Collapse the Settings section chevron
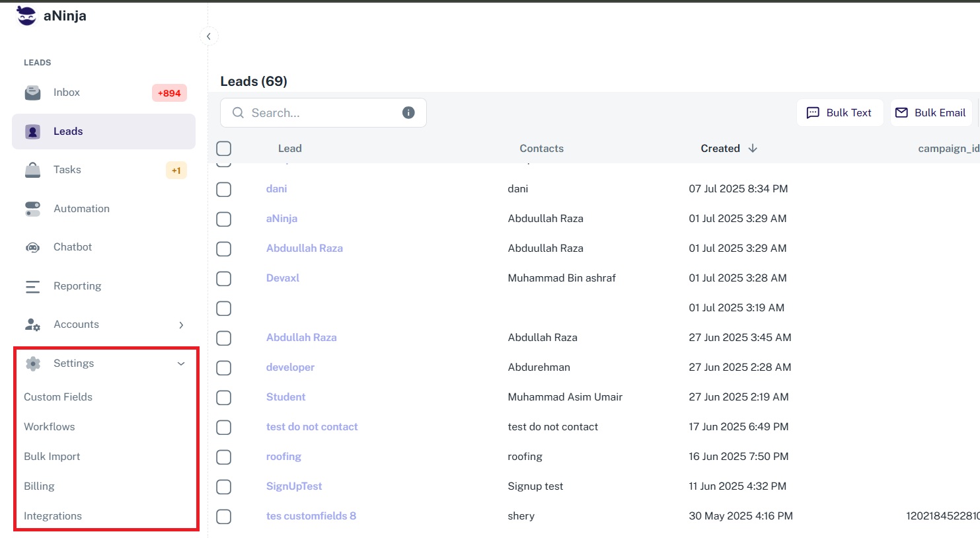980x538 pixels. [x=181, y=364]
